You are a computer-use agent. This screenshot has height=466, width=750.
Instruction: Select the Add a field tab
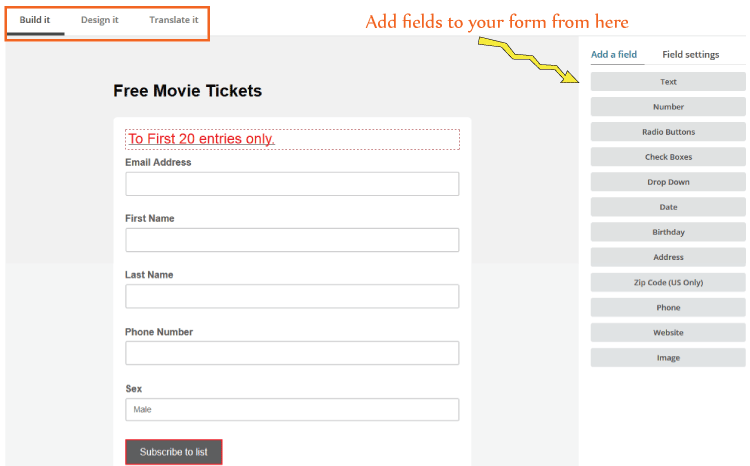[614, 55]
